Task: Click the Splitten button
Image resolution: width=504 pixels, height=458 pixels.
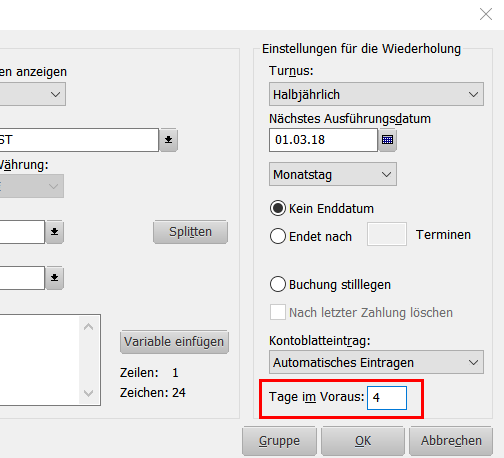Action: click(190, 232)
